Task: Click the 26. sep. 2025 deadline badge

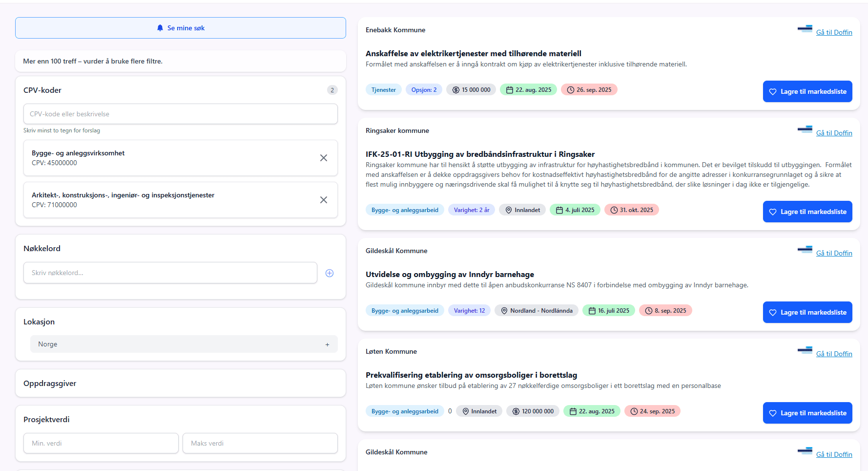Action: tap(589, 90)
